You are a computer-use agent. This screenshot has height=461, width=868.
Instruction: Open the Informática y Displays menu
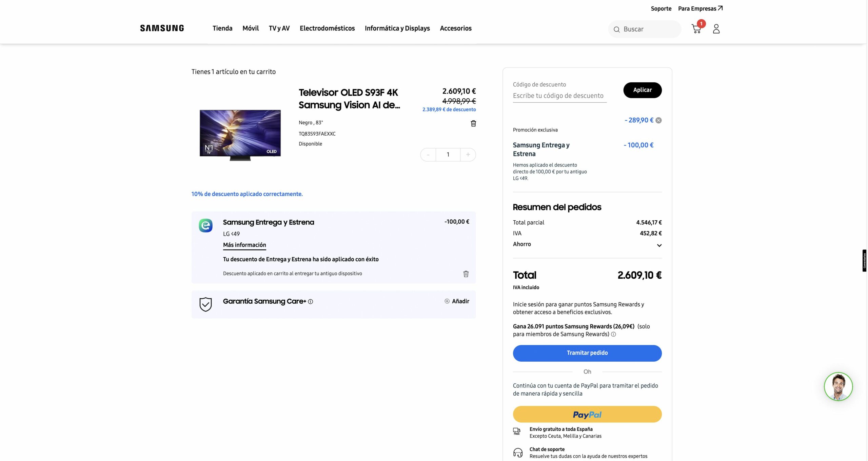click(397, 28)
